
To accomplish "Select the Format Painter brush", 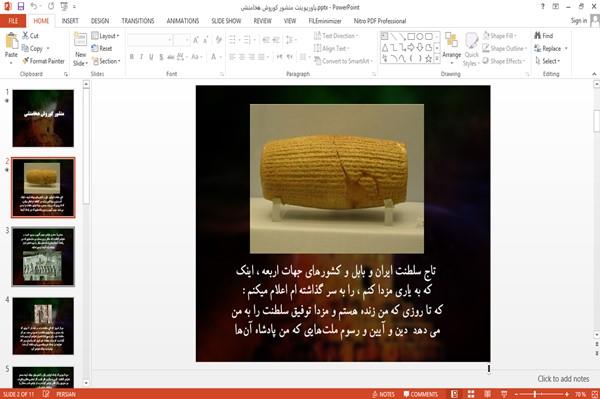I will [26, 61].
